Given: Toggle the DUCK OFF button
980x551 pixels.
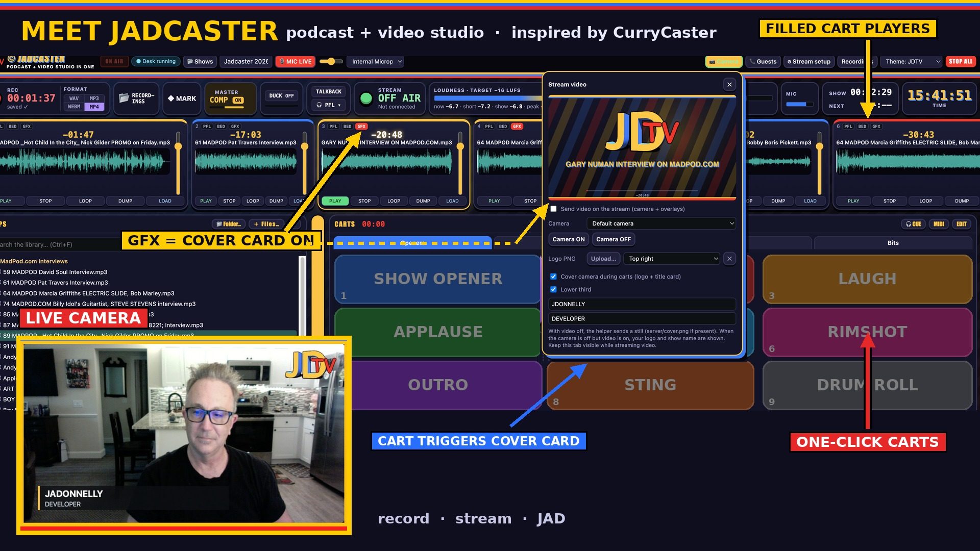Looking at the screenshot, I should [281, 95].
